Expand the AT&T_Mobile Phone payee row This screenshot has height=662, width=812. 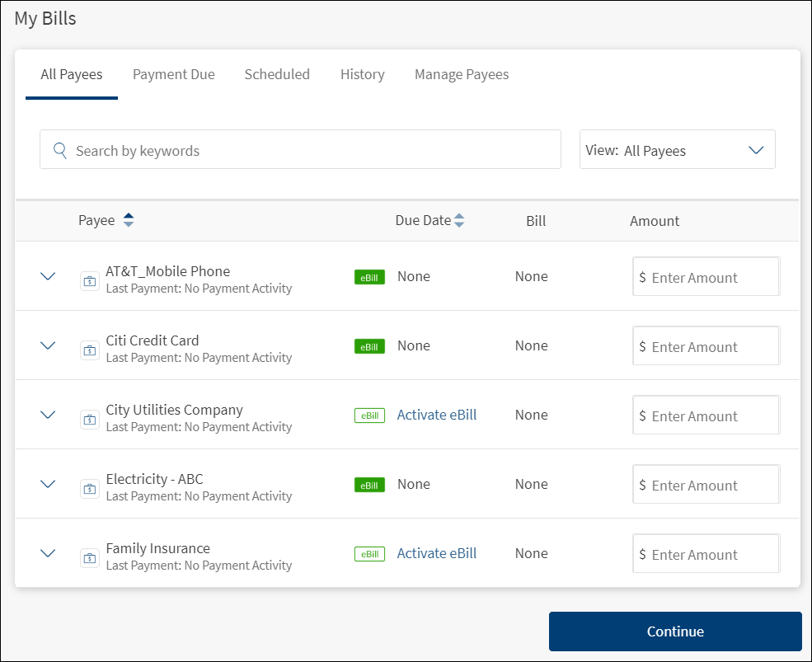(x=48, y=276)
